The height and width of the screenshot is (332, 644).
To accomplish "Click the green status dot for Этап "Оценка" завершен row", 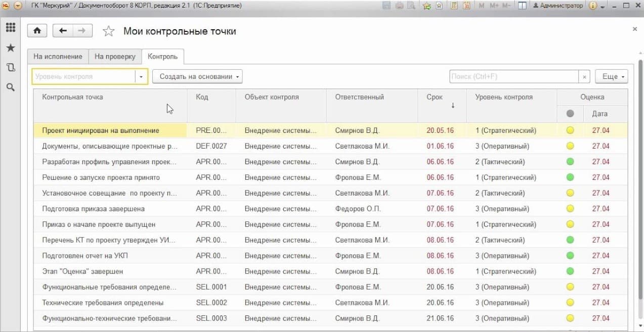I will (x=570, y=271).
